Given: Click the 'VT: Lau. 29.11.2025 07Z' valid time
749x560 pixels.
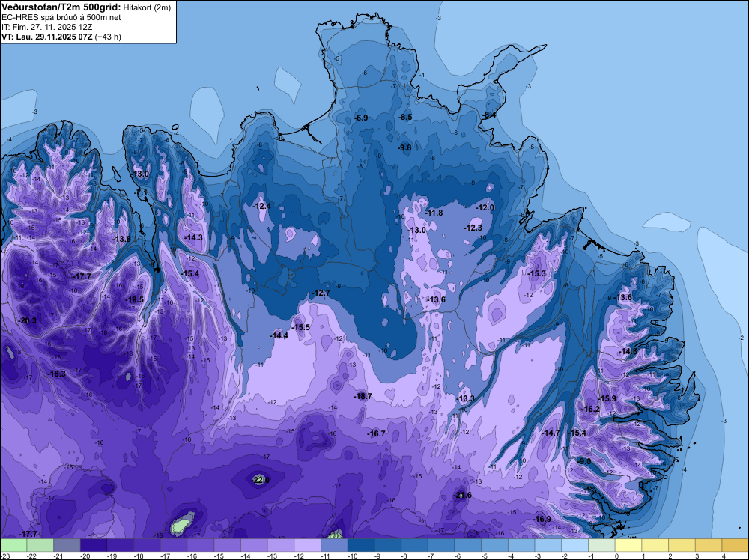Looking at the screenshot, I should tap(47, 37).
